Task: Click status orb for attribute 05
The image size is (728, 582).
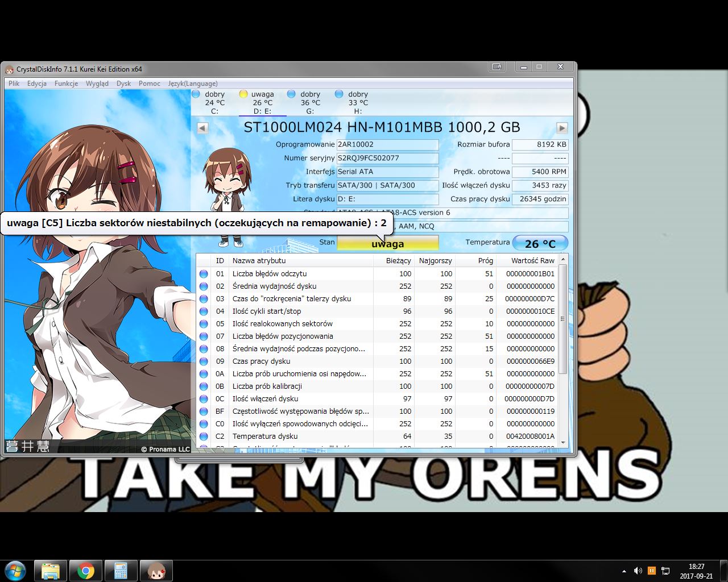Action: point(204,324)
